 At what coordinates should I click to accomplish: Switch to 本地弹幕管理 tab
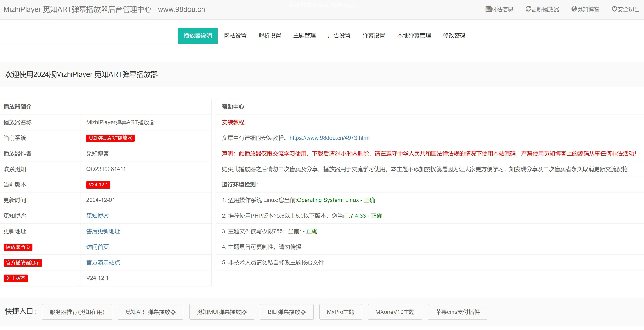414,36
